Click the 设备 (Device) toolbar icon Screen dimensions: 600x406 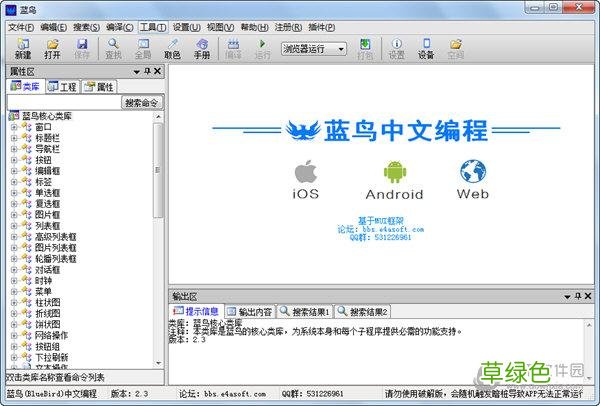tap(426, 49)
